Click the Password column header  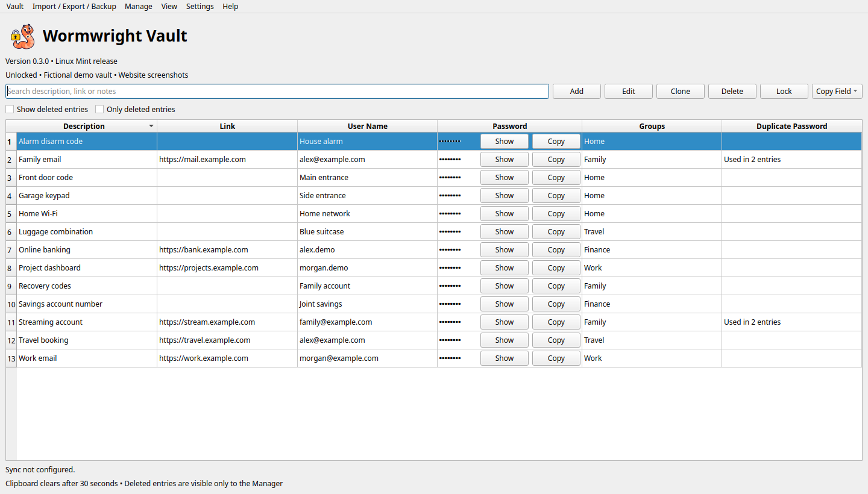[510, 126]
